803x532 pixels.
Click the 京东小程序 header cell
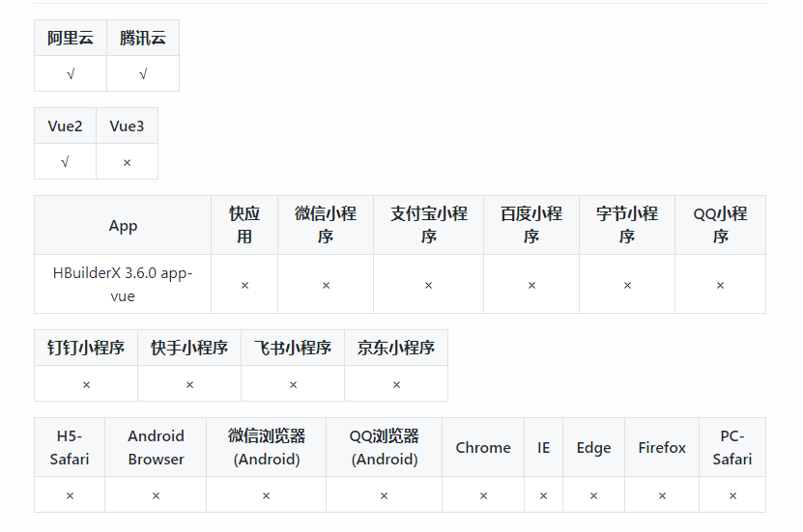click(396, 348)
